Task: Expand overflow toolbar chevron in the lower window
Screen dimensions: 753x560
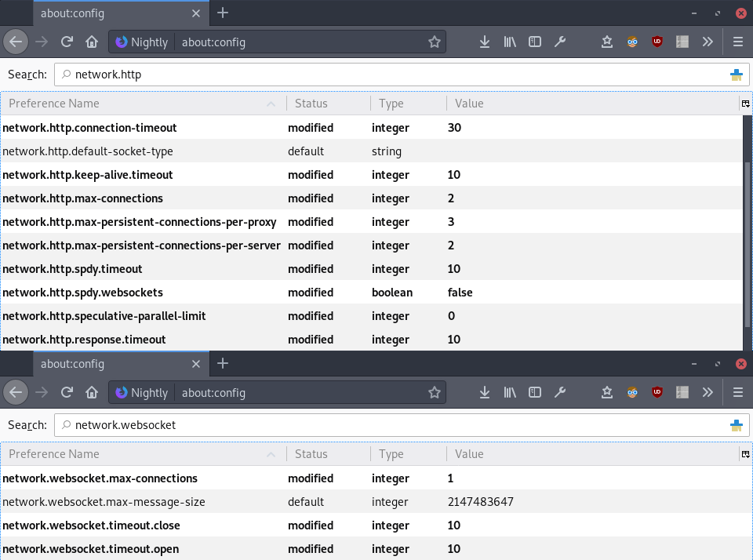Action: click(x=708, y=392)
